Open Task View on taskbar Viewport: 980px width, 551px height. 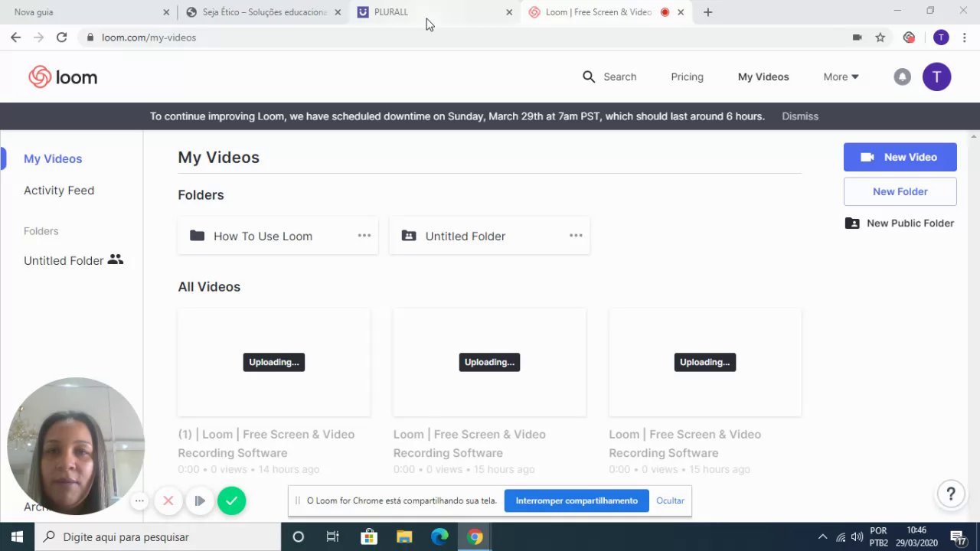(332, 536)
